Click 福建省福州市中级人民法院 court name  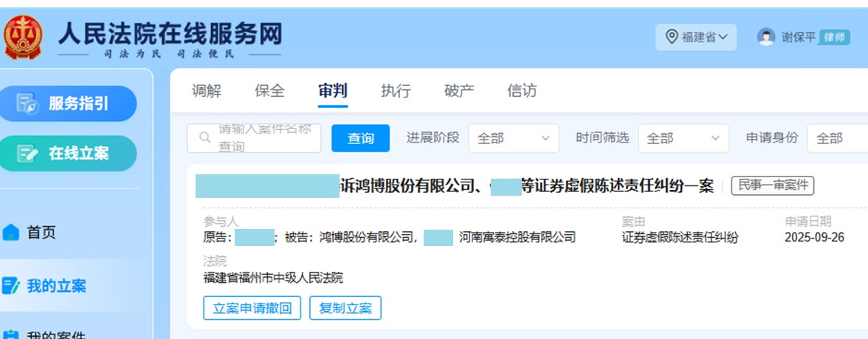[x=273, y=278]
